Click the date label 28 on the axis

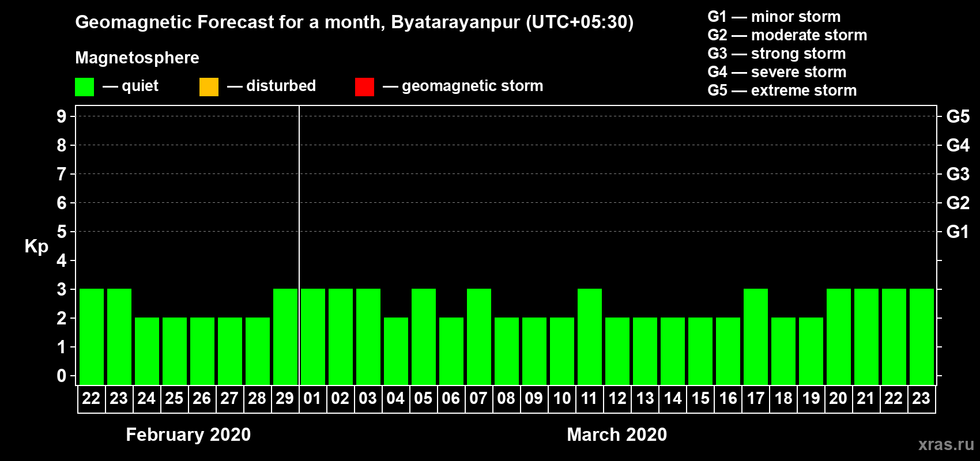click(x=257, y=398)
